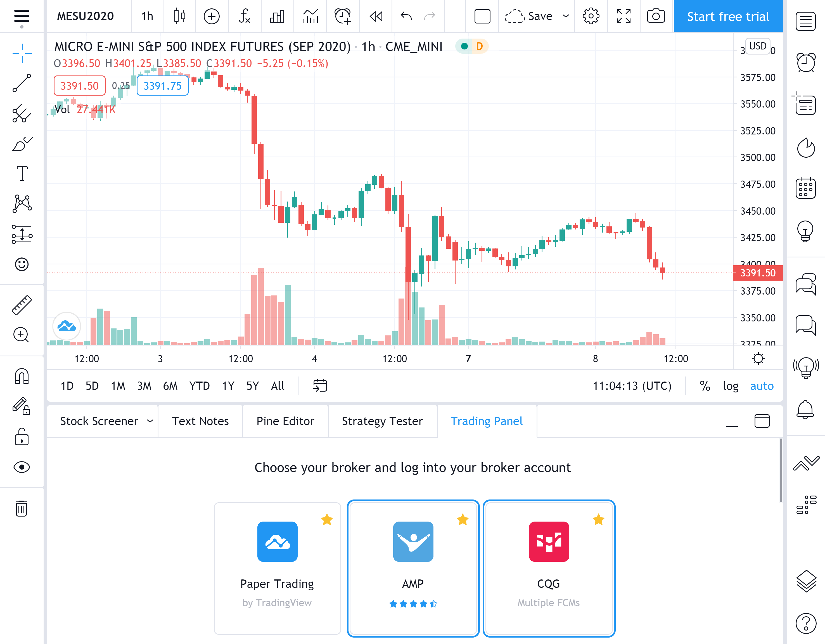
Task: Expand the Save dropdown arrow
Action: (565, 16)
